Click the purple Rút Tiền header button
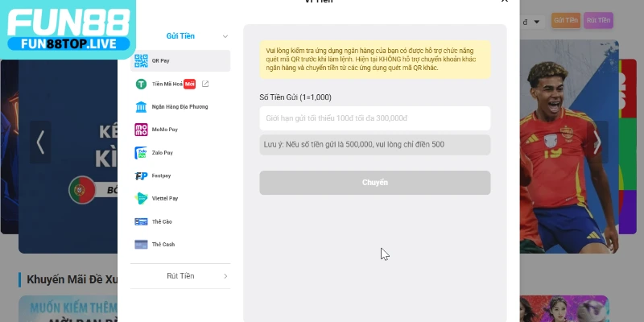Viewport: 644px width, 322px height. 598,20
